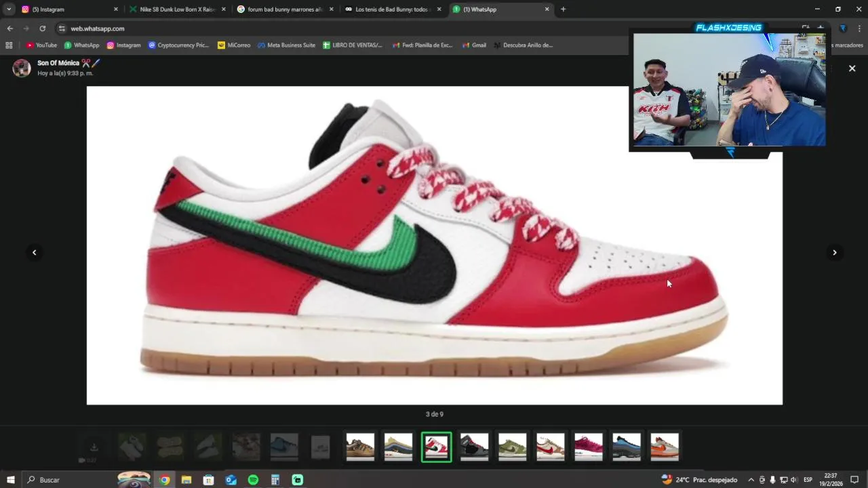
Task: Select the beige and red sneaker thumbnail
Action: [550, 447]
